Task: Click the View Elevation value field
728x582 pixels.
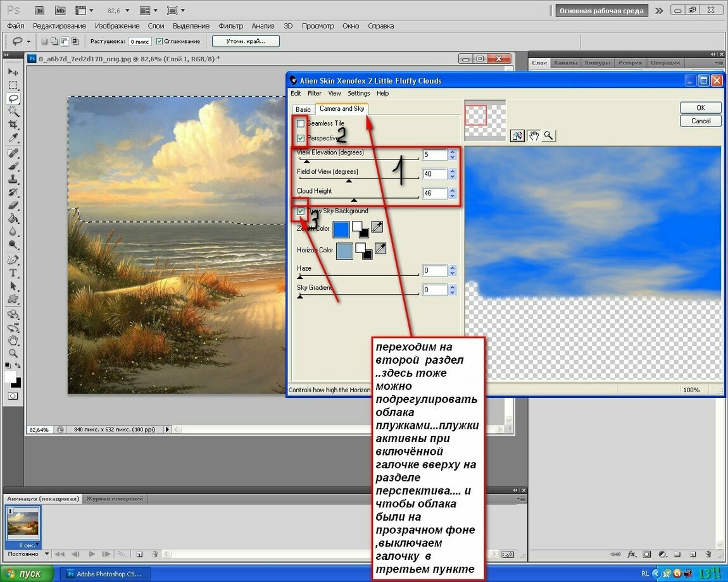Action: (x=434, y=154)
